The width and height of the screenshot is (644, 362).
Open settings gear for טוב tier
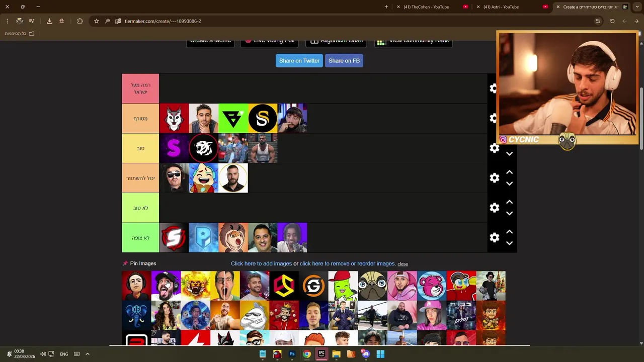494,148
